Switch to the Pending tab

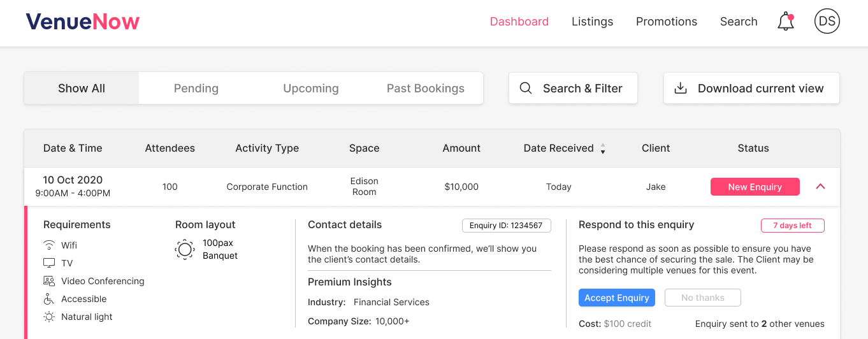coord(196,89)
